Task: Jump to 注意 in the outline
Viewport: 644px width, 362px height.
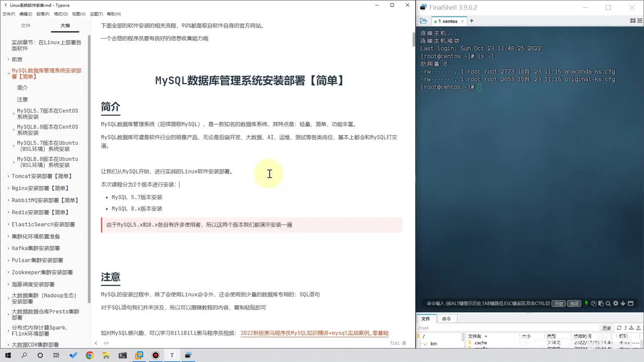Action: point(22,100)
